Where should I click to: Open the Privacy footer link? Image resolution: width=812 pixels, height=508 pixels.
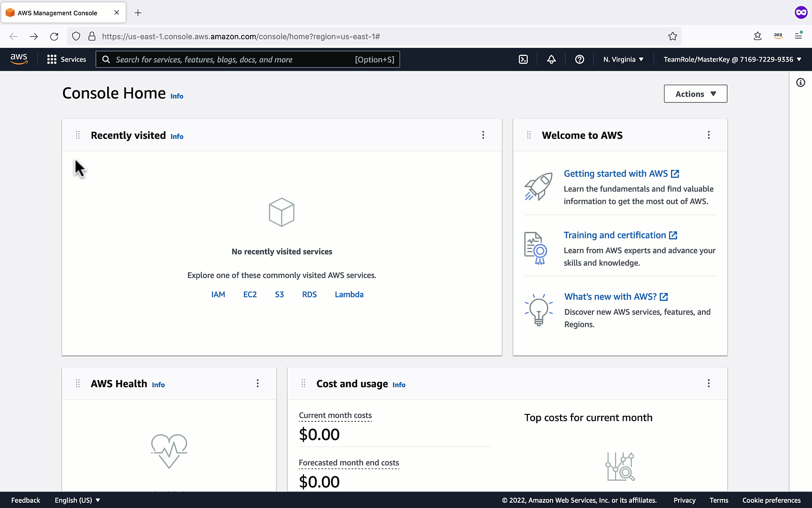(x=685, y=500)
